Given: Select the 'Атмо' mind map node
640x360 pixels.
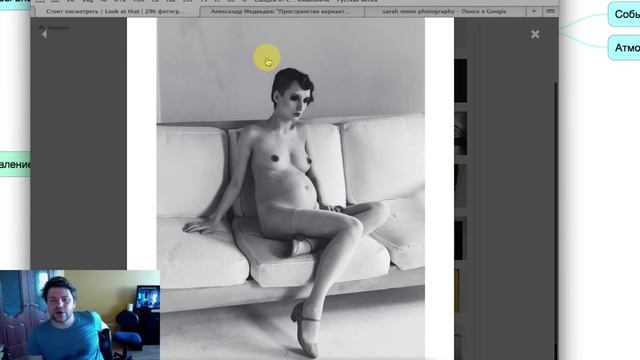Looking at the screenshot, I should pyautogui.click(x=624, y=48).
